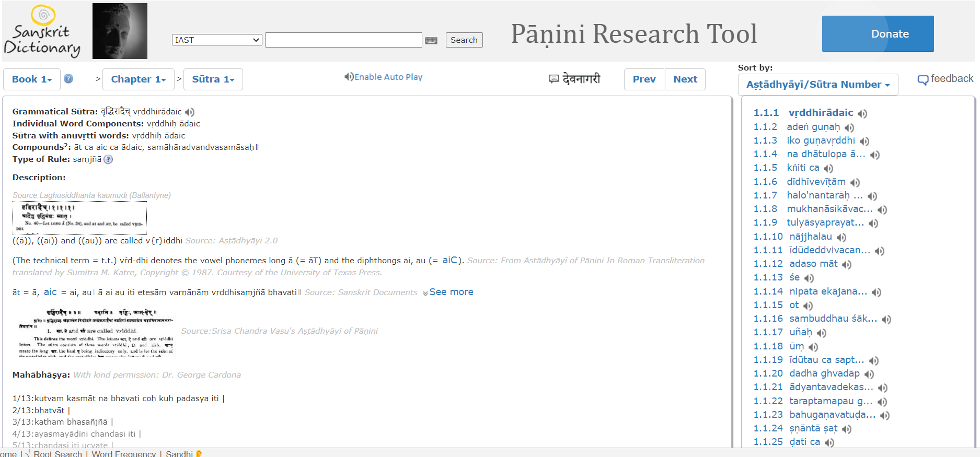Play audio for 1.1.24 ṣṇāntā ṣaṭ
Viewport: 980px width, 457px height.
click(847, 429)
